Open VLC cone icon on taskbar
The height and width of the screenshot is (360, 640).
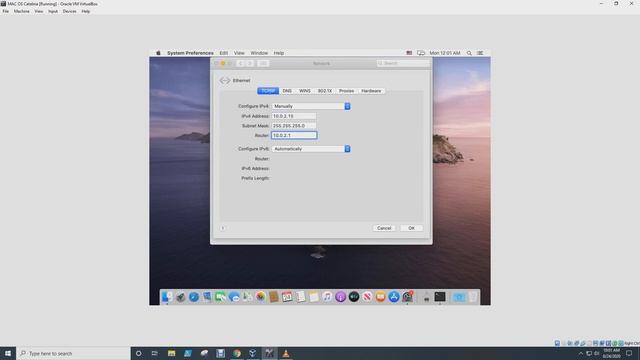(x=286, y=353)
